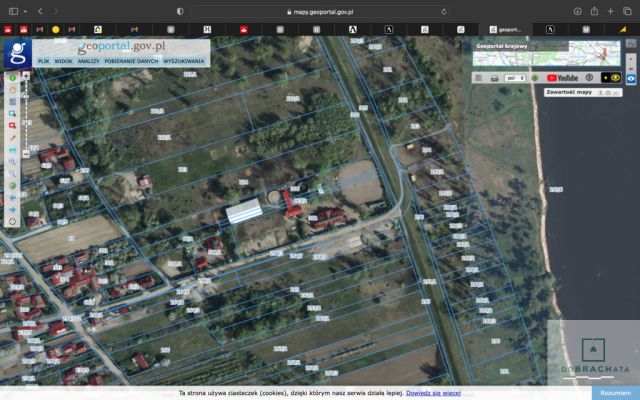Toggle the yellow eye high-contrast mode
The image size is (640, 400).
(615, 78)
